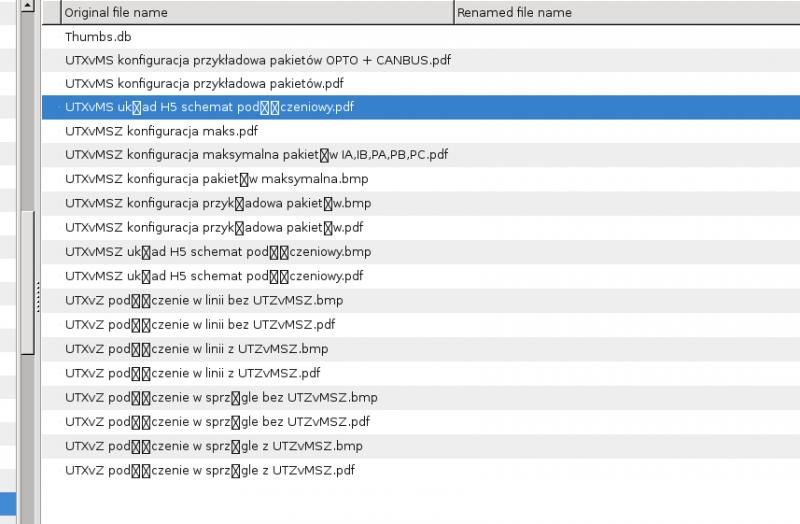The width and height of the screenshot is (800, 524).
Task: Click the dotted pane splitter handle
Action: coord(38,296)
